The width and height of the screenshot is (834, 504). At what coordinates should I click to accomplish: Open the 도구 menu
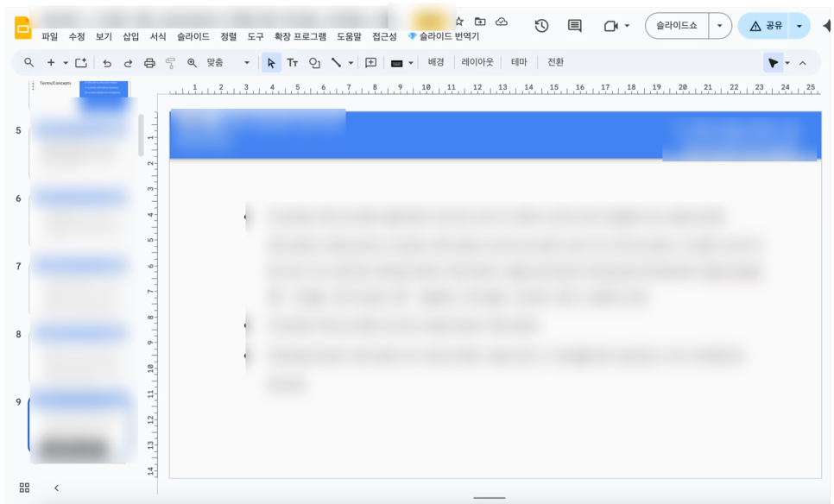point(256,37)
